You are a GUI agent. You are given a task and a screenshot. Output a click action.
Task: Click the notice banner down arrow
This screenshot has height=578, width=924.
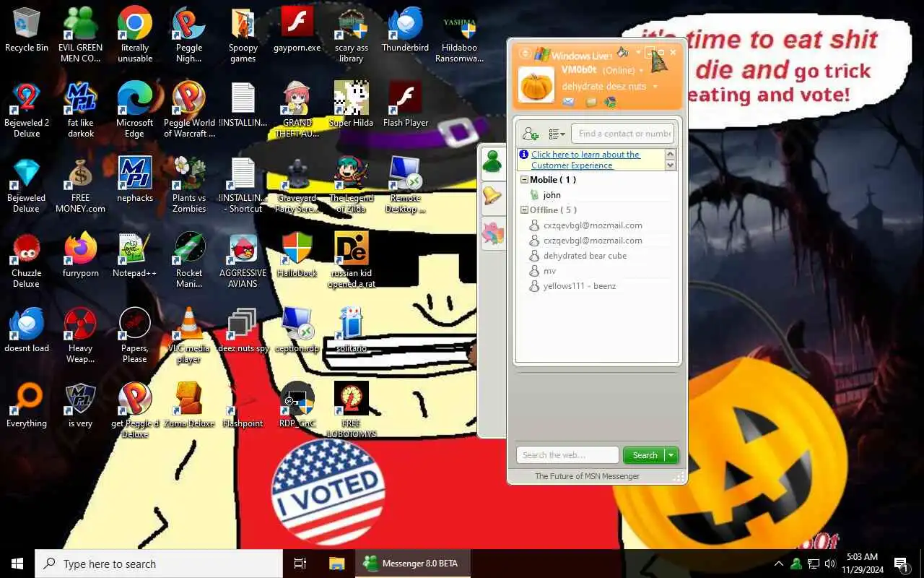(670, 165)
